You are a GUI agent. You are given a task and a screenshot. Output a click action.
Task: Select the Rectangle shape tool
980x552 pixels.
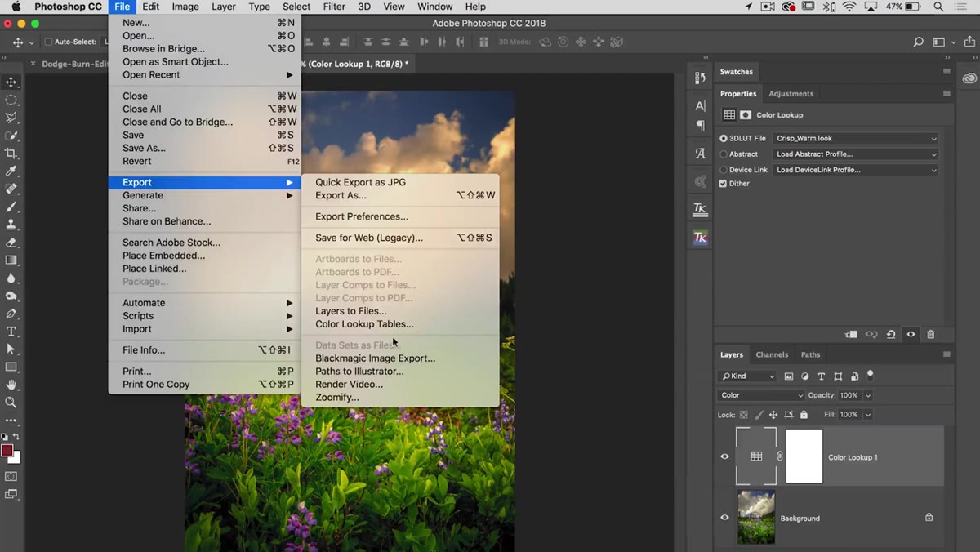tap(11, 367)
